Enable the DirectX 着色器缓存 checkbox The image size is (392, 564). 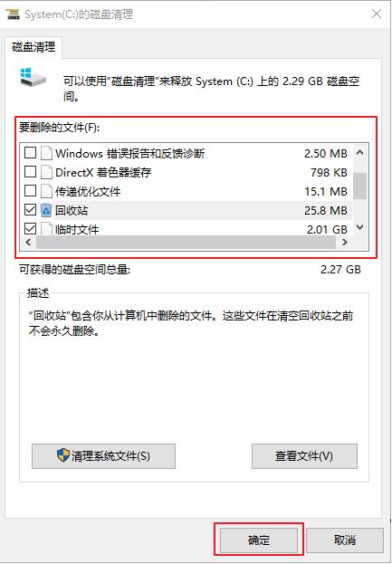[x=30, y=172]
